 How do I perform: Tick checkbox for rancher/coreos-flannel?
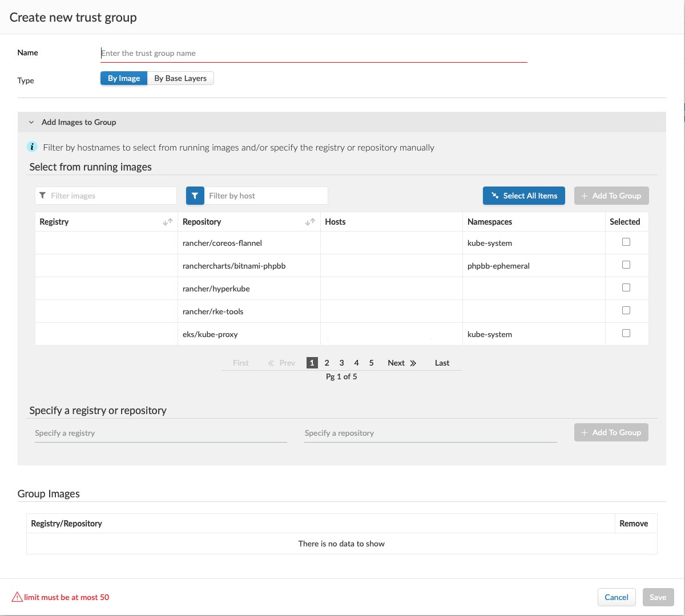(626, 242)
